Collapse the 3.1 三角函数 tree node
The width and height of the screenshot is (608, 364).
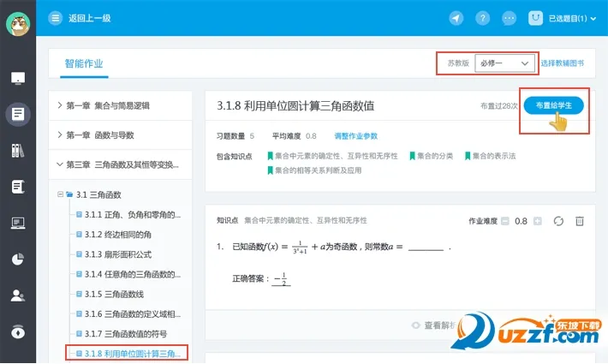click(x=60, y=194)
